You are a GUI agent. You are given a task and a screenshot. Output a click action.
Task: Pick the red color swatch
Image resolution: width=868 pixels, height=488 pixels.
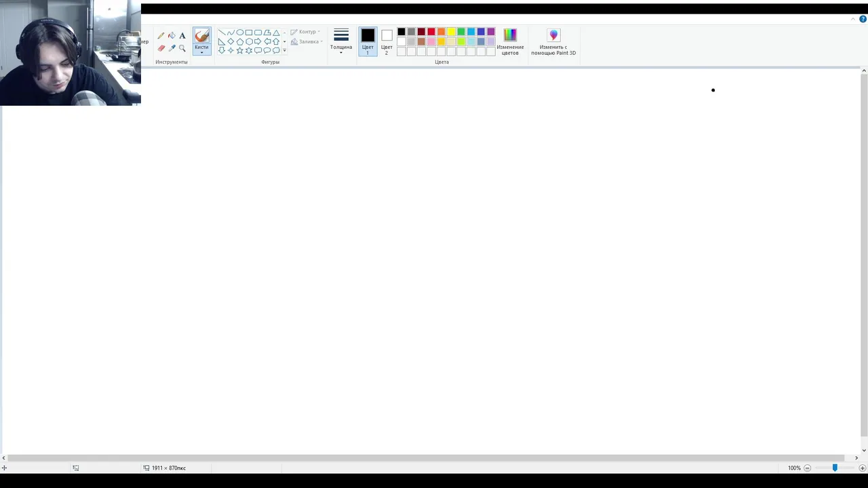coord(431,32)
